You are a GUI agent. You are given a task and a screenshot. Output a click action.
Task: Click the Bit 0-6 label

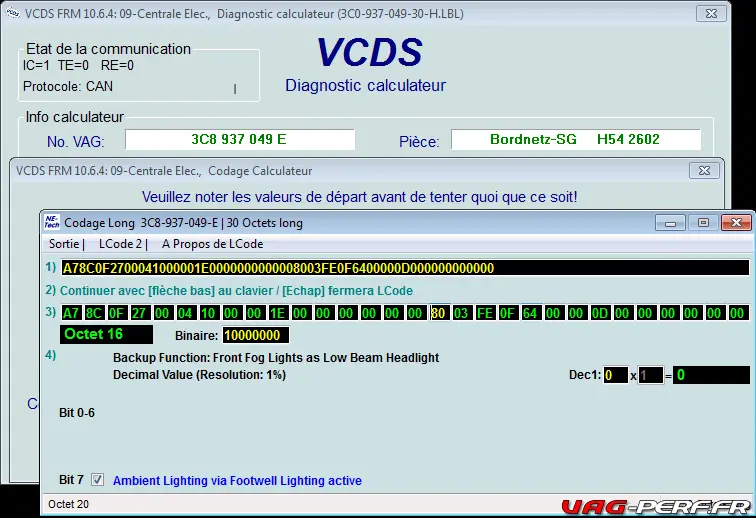(77, 413)
